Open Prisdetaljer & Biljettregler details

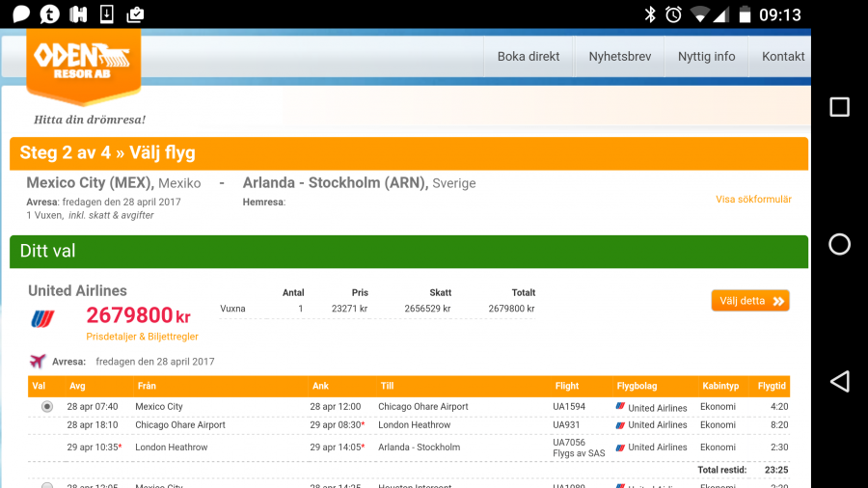click(x=142, y=337)
